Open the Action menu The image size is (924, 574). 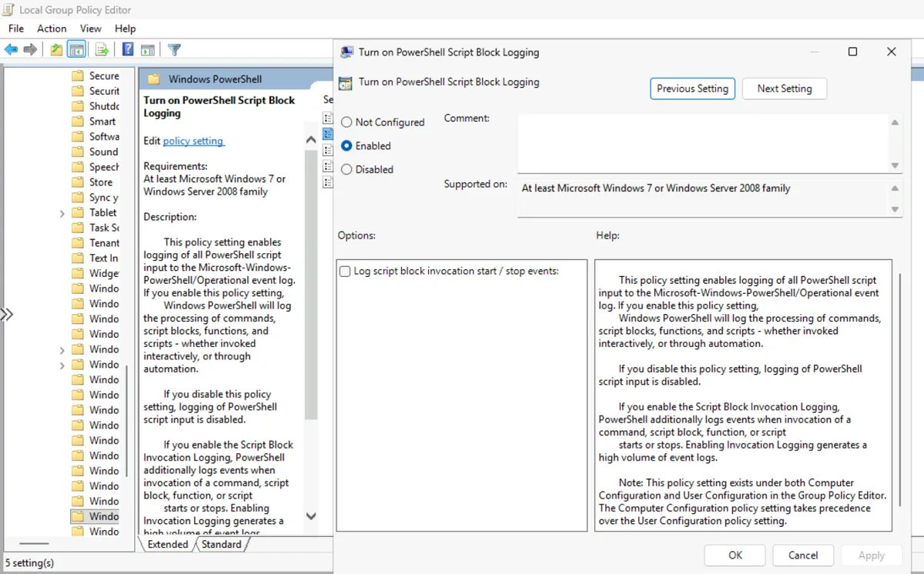[x=52, y=28]
